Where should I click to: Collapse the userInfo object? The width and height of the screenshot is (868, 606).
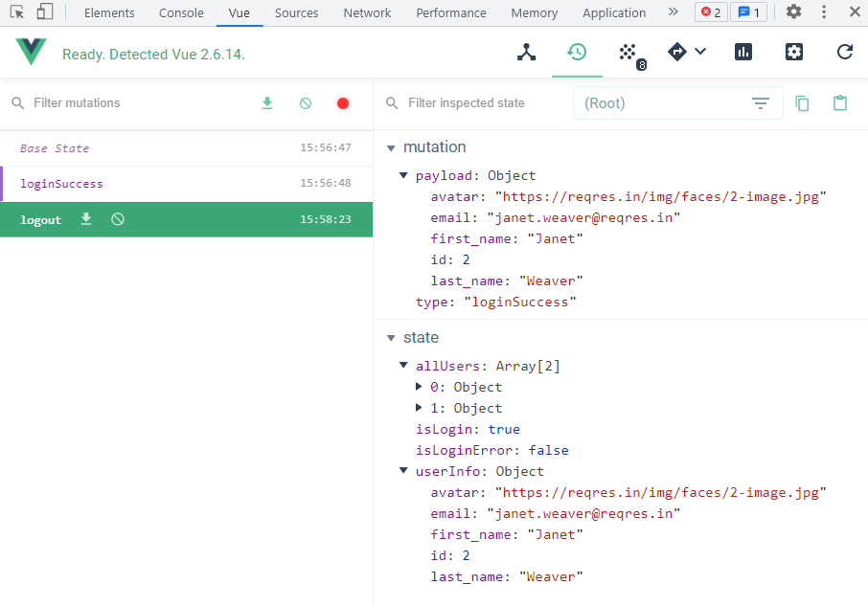[x=403, y=470]
